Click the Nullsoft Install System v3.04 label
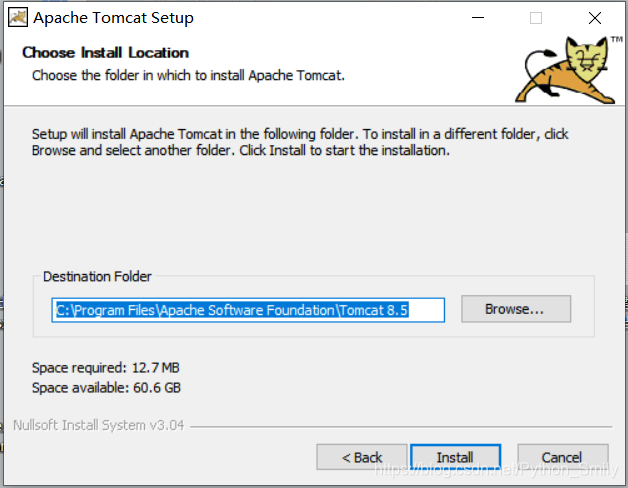 pyautogui.click(x=99, y=425)
